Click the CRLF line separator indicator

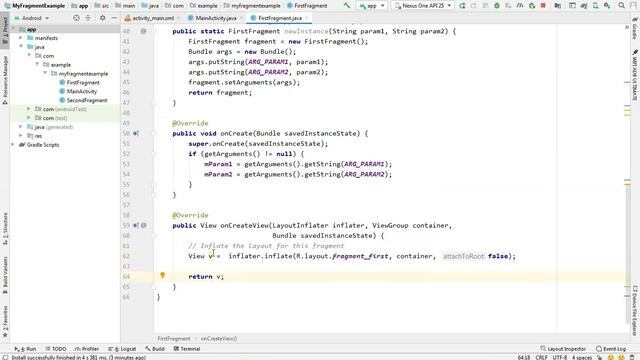(x=541, y=357)
